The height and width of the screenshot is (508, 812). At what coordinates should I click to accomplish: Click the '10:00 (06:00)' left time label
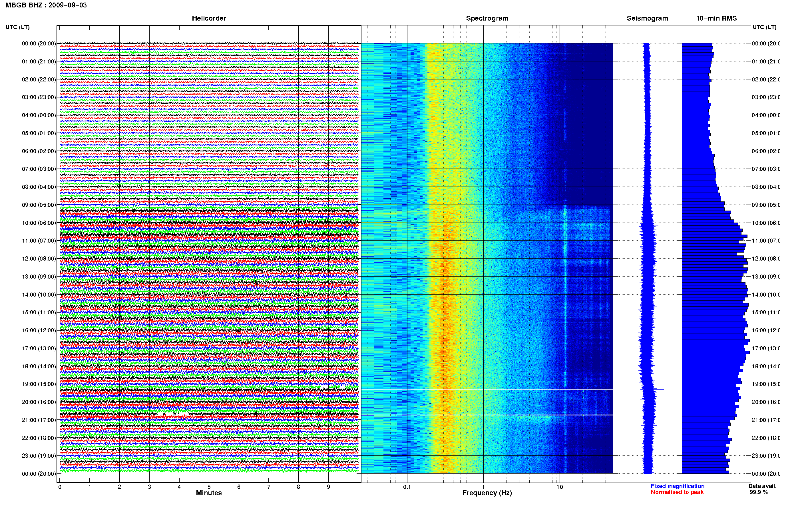[x=39, y=223]
